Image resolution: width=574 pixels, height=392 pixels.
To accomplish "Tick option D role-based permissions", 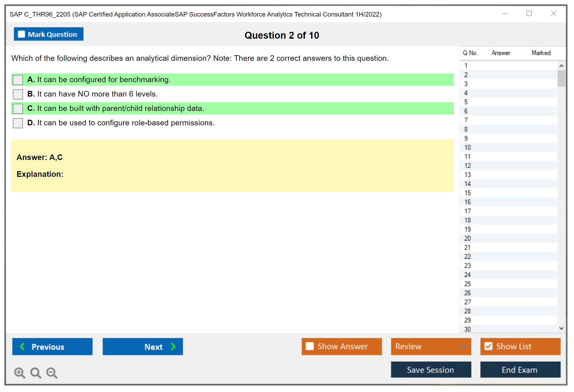I will pos(18,123).
